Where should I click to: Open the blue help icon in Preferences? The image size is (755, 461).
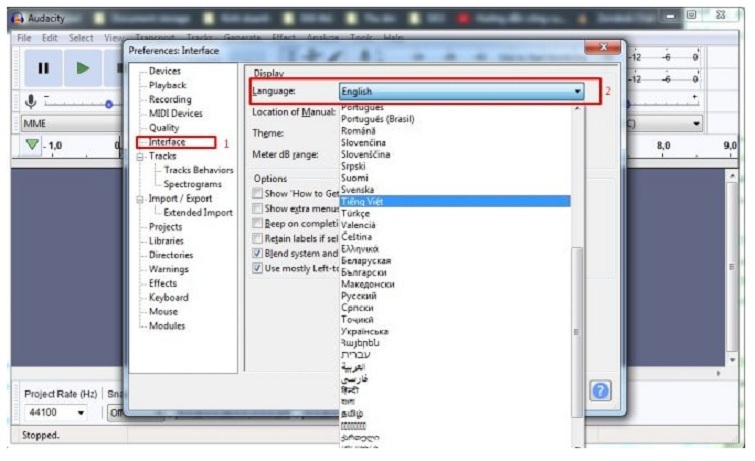pyautogui.click(x=600, y=391)
